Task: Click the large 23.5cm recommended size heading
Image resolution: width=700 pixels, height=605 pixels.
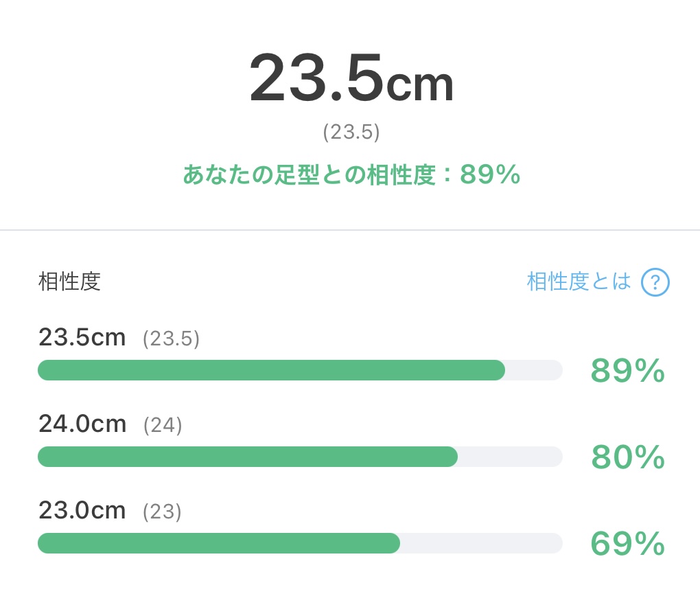Action: point(351,78)
